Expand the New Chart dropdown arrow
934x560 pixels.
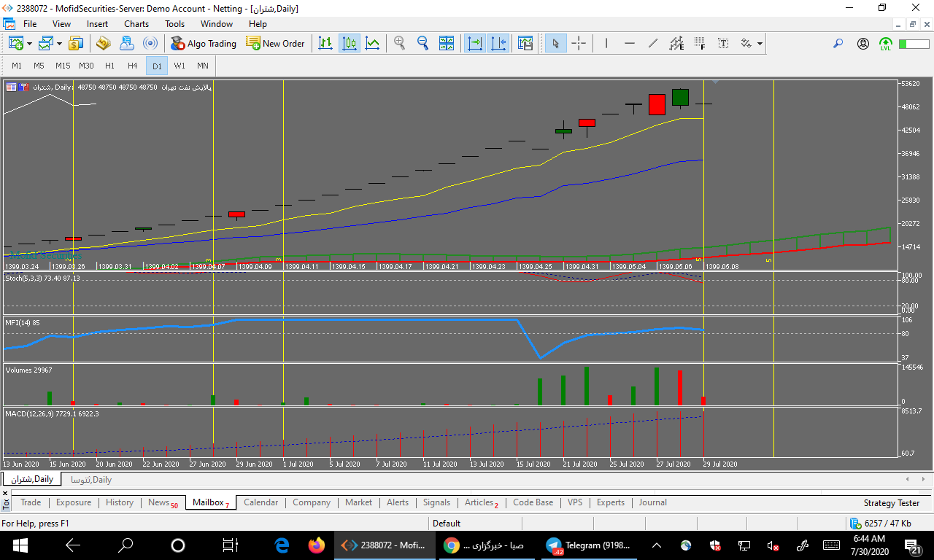29,44
